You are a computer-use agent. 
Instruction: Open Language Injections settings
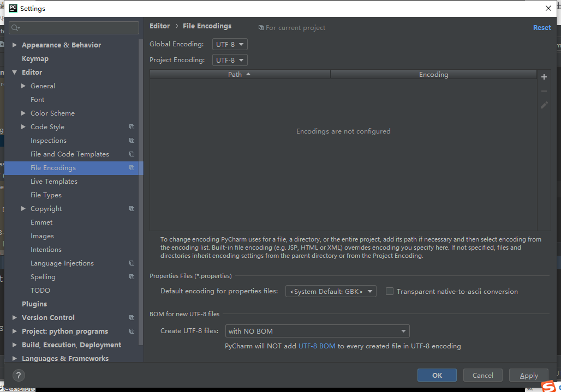tap(62, 263)
